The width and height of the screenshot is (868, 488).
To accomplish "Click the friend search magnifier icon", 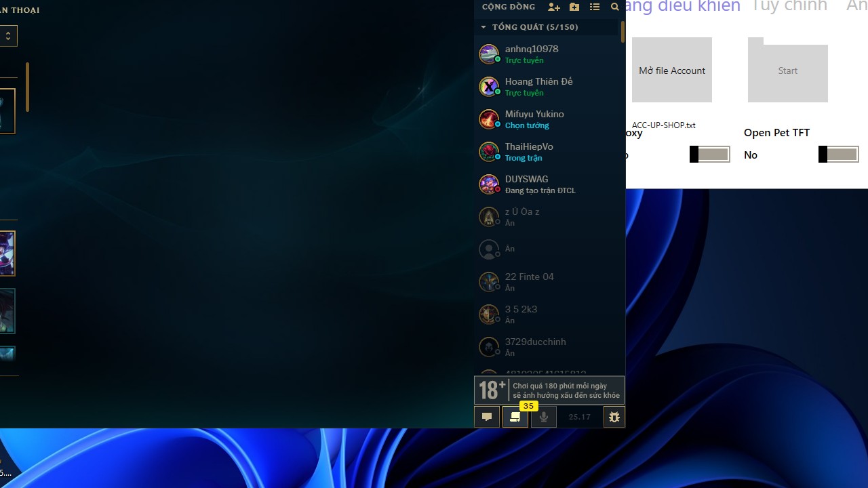I will coord(614,7).
